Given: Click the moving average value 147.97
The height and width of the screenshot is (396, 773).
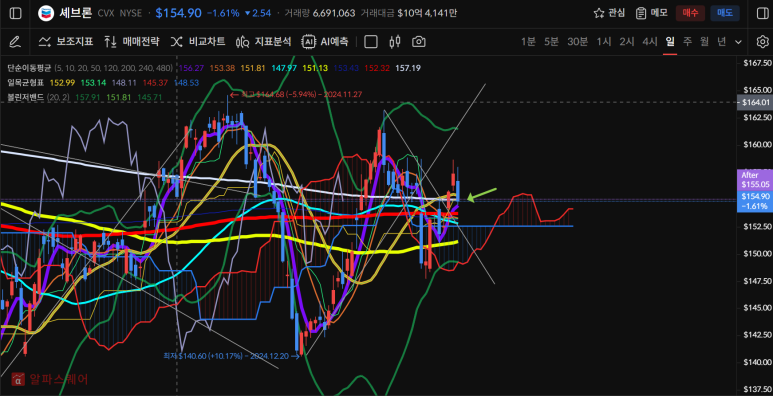Looking at the screenshot, I should [x=285, y=68].
